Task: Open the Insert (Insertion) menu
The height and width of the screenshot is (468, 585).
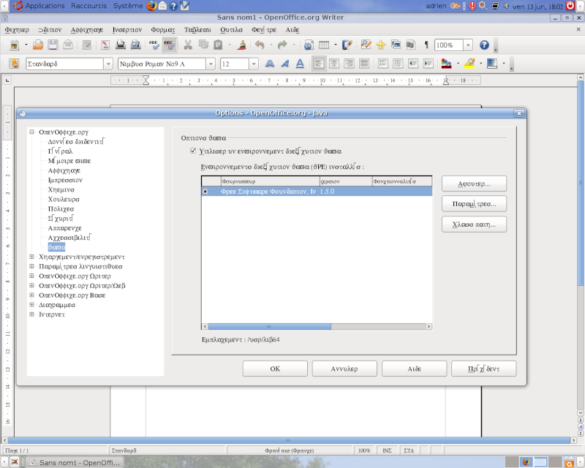Action: pyautogui.click(x=127, y=29)
